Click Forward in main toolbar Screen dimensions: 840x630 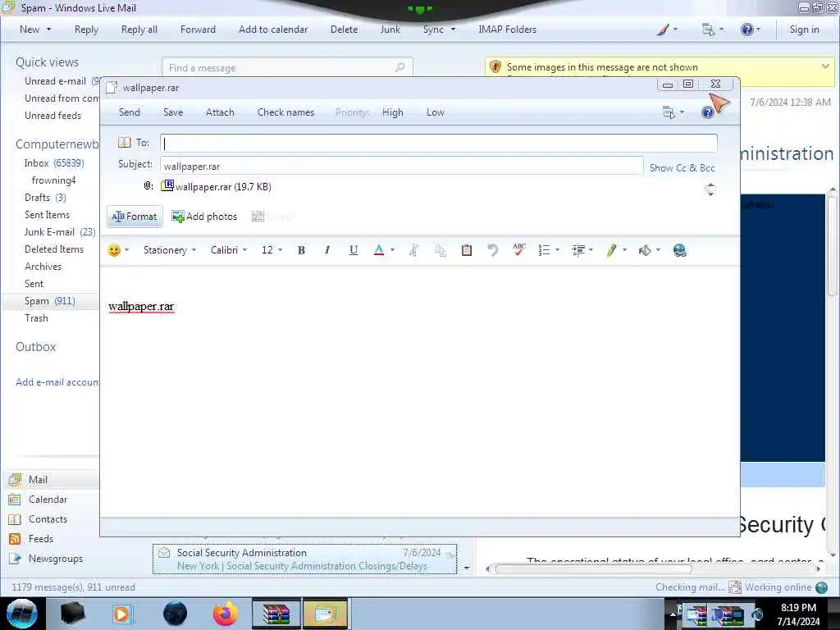pos(198,30)
